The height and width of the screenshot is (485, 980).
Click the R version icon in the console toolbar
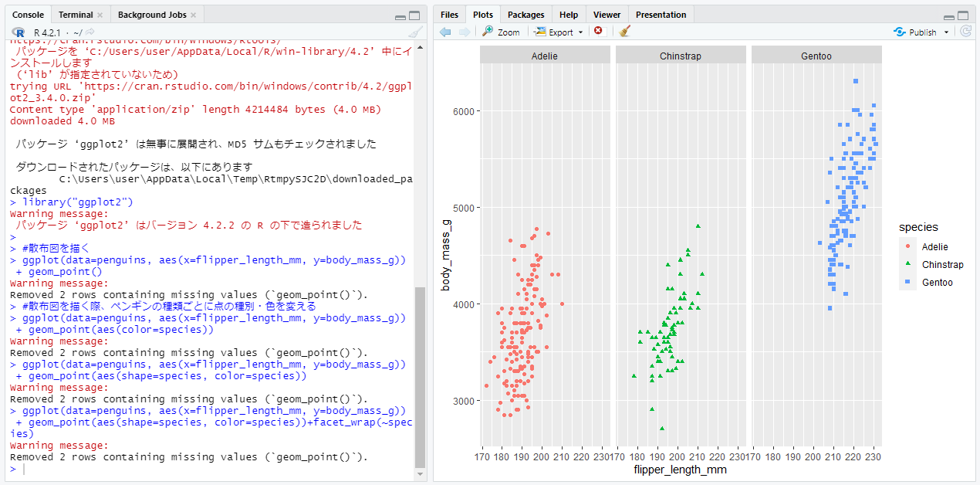(18, 32)
